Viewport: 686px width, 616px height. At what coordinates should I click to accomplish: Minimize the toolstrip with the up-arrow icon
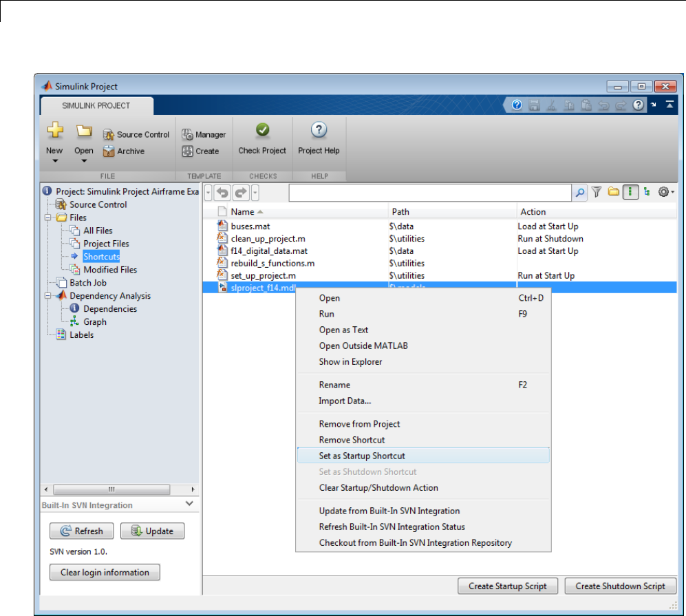point(669,105)
